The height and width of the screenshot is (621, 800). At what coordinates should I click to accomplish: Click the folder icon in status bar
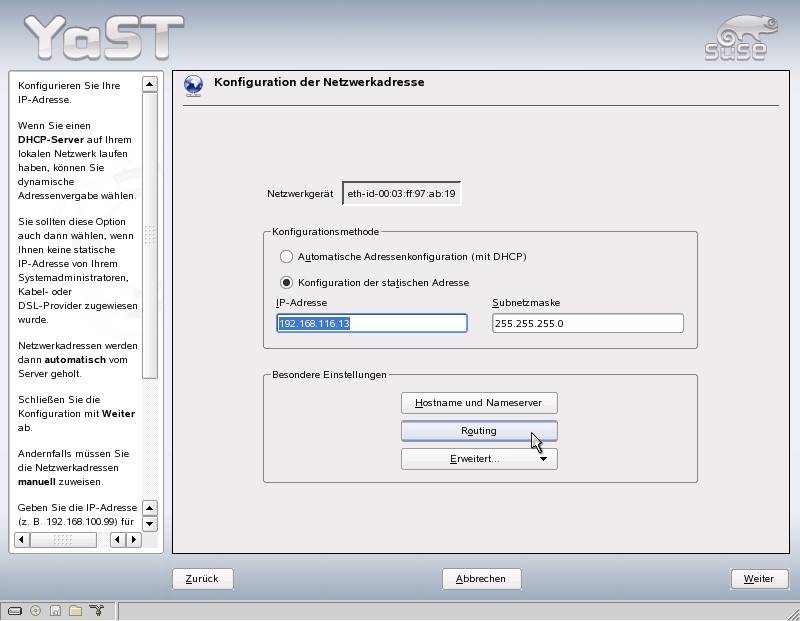(75, 610)
